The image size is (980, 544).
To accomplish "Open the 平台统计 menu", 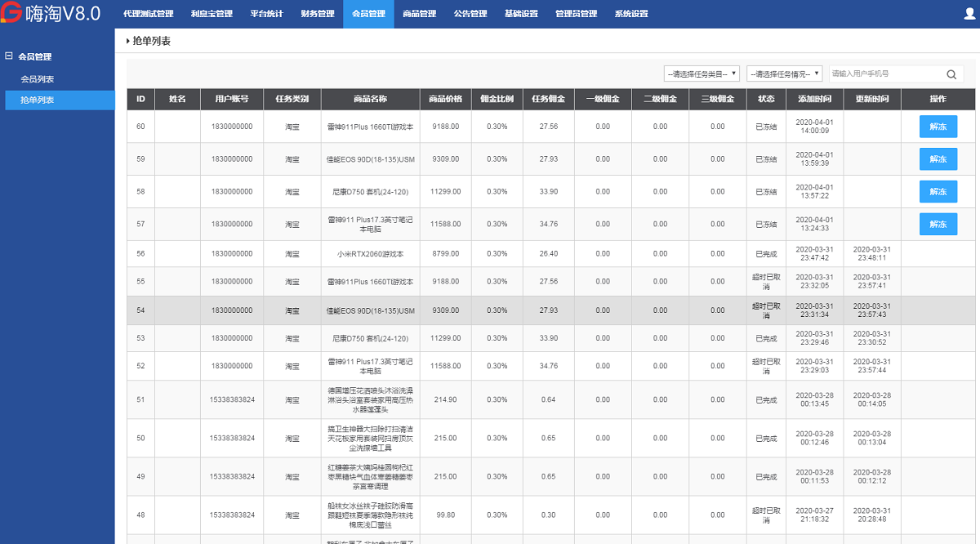I will pos(269,13).
